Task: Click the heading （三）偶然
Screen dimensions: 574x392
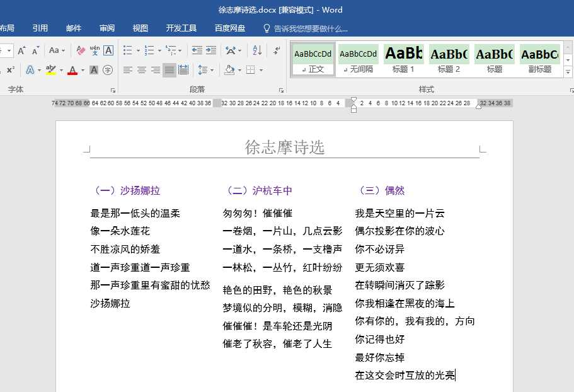Action: point(379,190)
